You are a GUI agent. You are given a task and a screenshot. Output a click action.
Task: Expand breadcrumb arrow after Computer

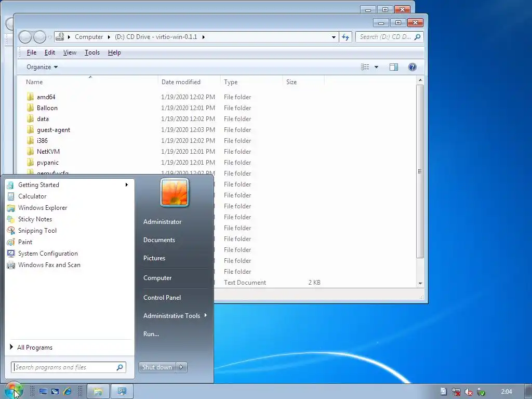pos(109,37)
